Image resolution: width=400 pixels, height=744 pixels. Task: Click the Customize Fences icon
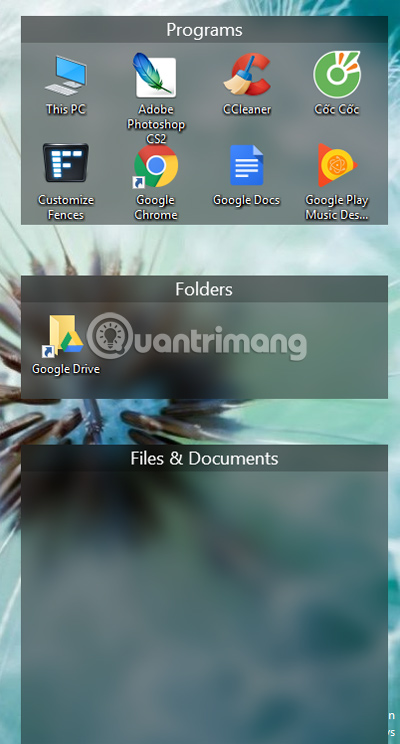66,163
